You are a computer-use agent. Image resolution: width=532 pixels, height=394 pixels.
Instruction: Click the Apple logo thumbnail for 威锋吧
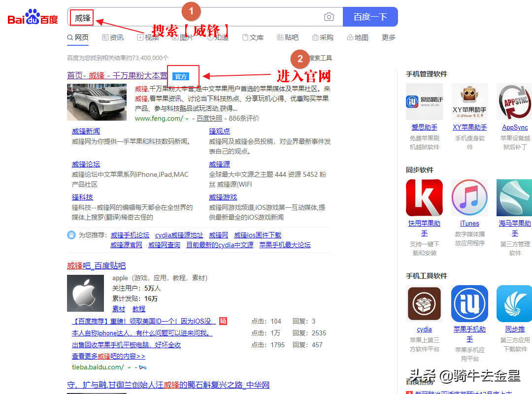[85, 294]
